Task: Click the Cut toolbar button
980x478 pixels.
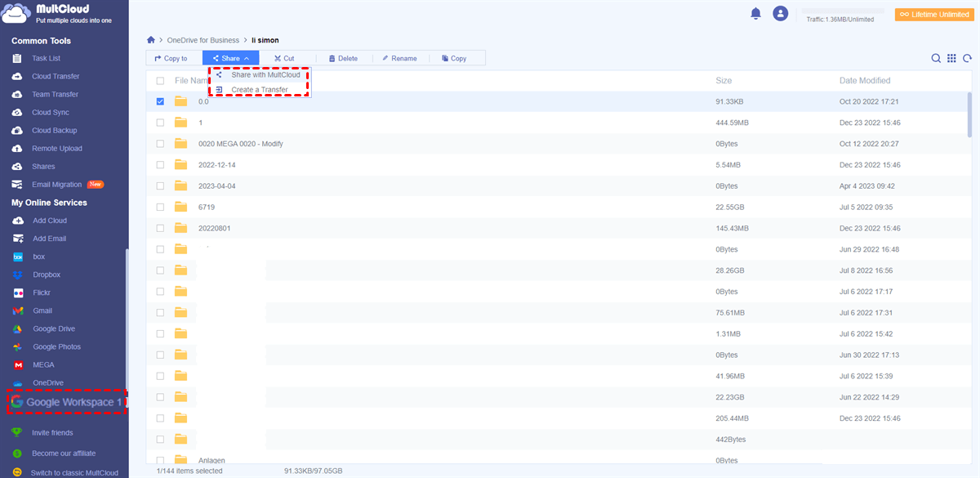Action: click(284, 58)
